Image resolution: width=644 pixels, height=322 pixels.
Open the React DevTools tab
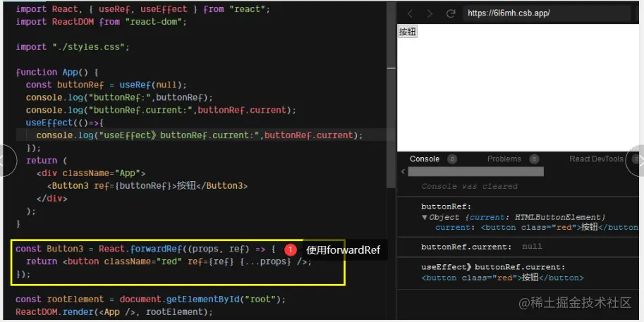point(596,159)
